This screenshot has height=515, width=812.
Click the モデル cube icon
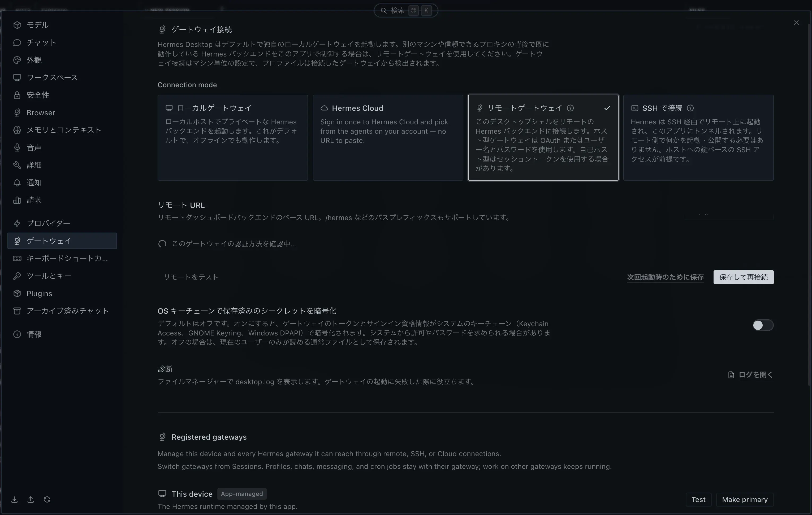(x=17, y=25)
